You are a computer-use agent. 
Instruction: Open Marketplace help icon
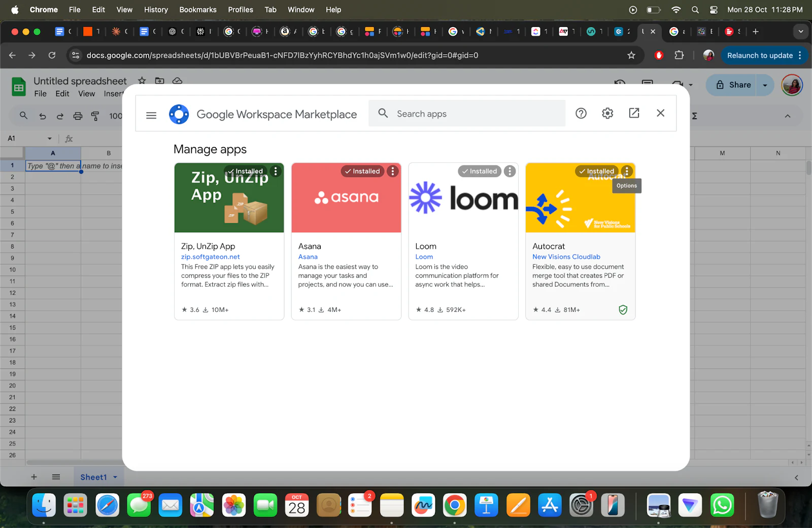coord(581,114)
